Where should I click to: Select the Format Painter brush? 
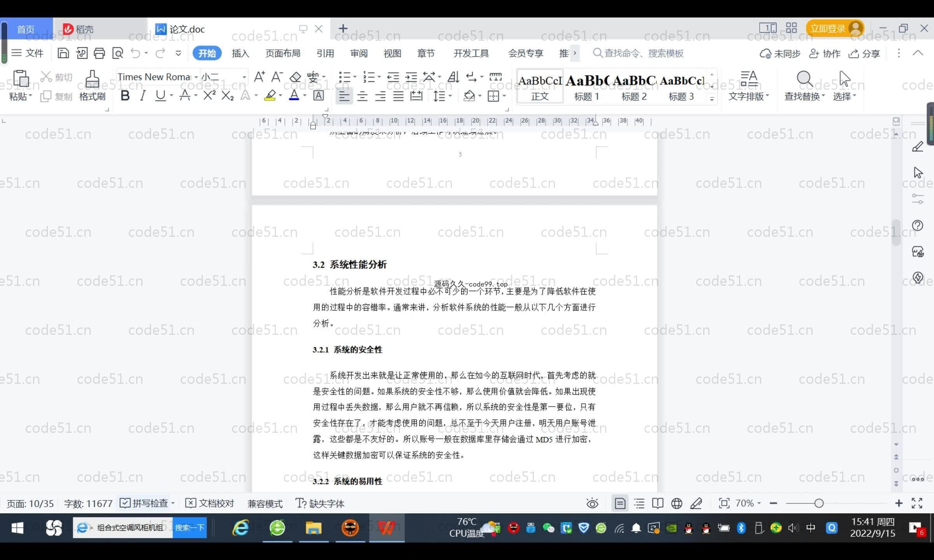92,79
